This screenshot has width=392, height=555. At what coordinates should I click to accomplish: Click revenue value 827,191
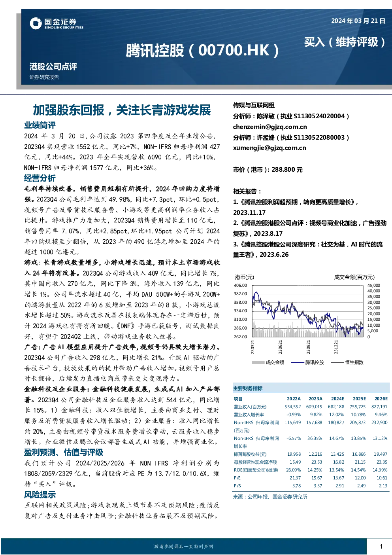point(379,407)
